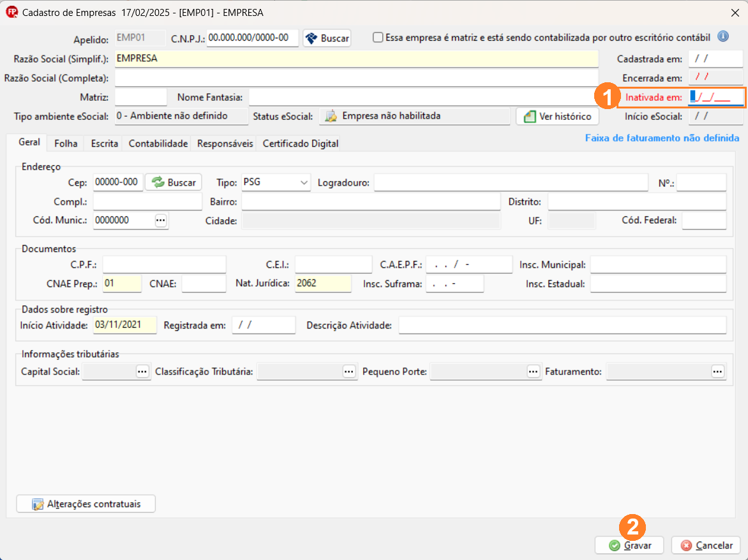Close the Cadastro de Empresas window
This screenshot has width=748, height=560.
coord(735,13)
